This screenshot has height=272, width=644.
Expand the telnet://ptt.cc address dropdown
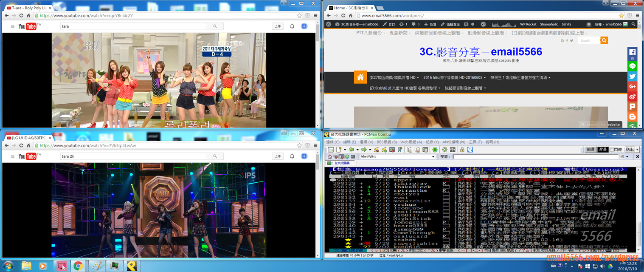pyautogui.click(x=433, y=157)
